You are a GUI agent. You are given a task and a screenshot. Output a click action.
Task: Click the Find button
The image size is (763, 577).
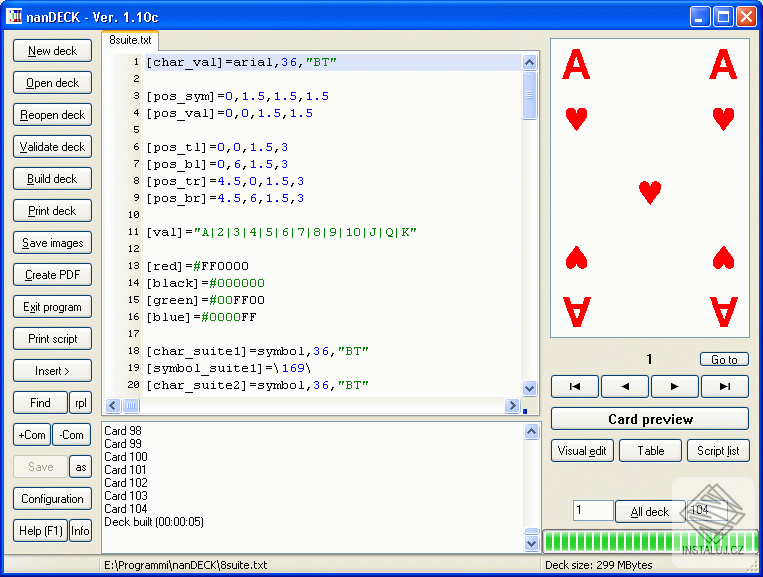coord(40,403)
